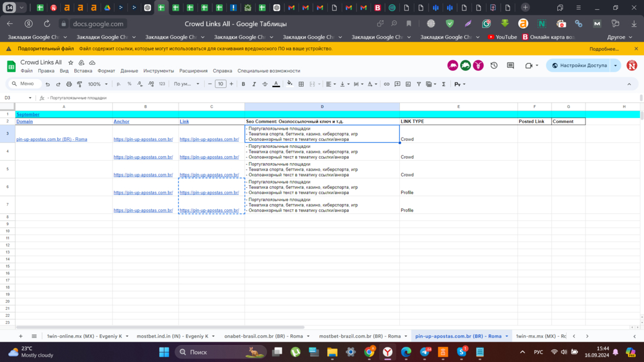Open the comments history icon

click(510, 65)
